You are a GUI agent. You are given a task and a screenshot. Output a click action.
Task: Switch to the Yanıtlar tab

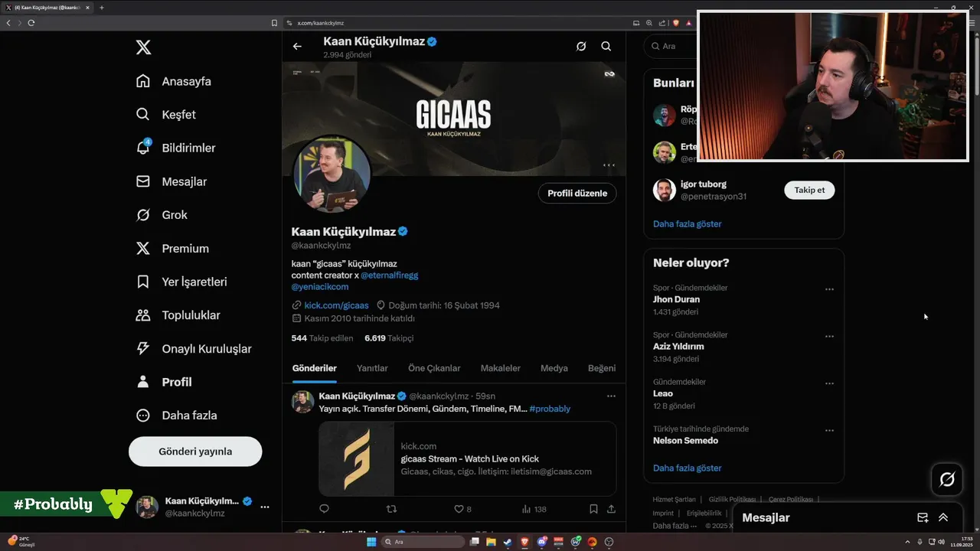click(372, 368)
